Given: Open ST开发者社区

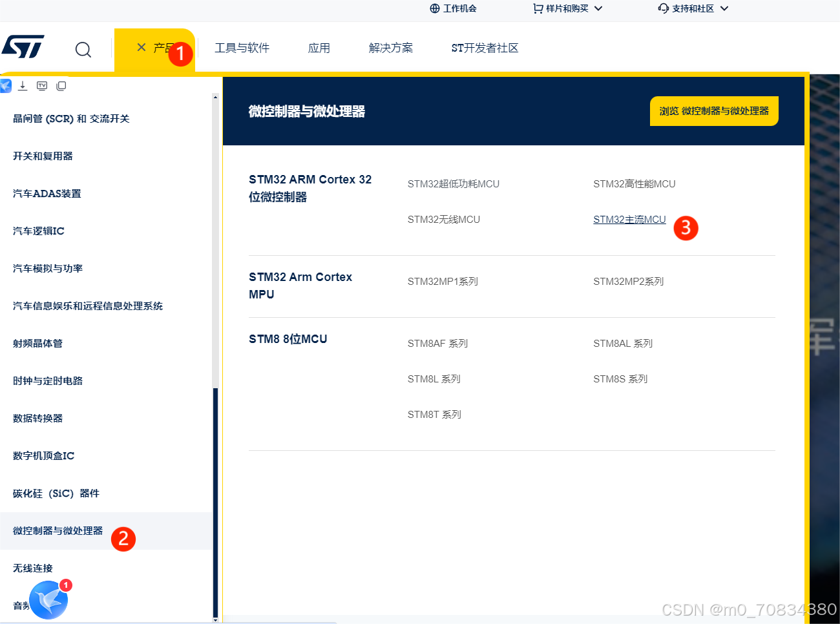Looking at the screenshot, I should [x=485, y=48].
